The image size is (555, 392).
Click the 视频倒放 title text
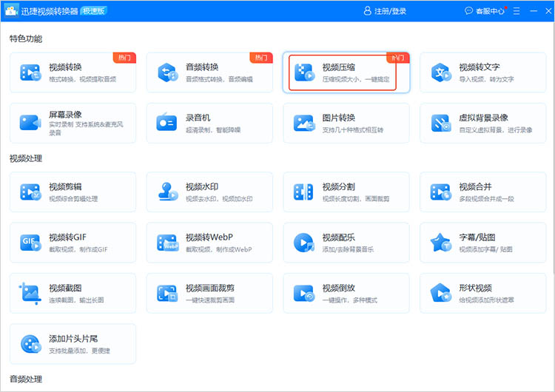(339, 288)
